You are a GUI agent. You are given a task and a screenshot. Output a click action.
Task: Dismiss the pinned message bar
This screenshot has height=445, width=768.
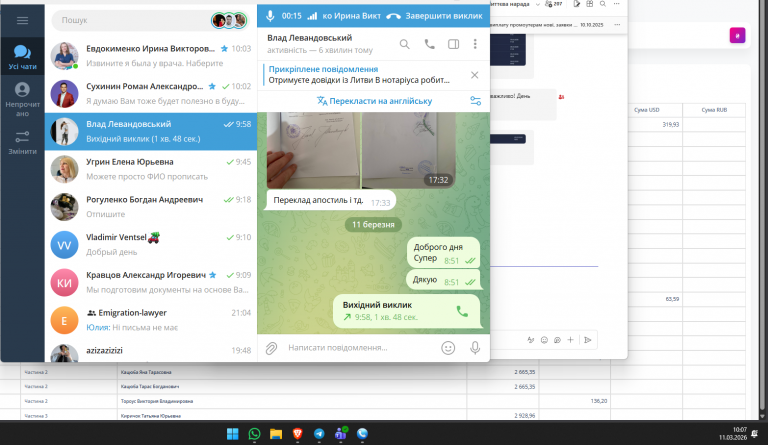475,75
